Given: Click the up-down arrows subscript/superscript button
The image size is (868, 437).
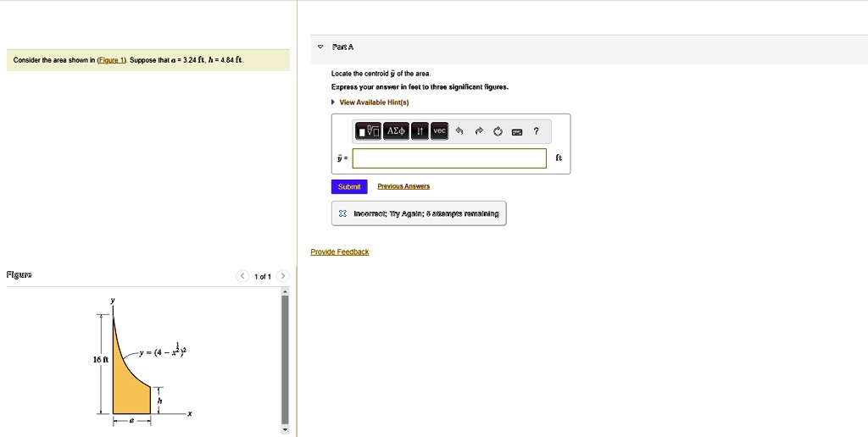Looking at the screenshot, I should pyautogui.click(x=420, y=131).
